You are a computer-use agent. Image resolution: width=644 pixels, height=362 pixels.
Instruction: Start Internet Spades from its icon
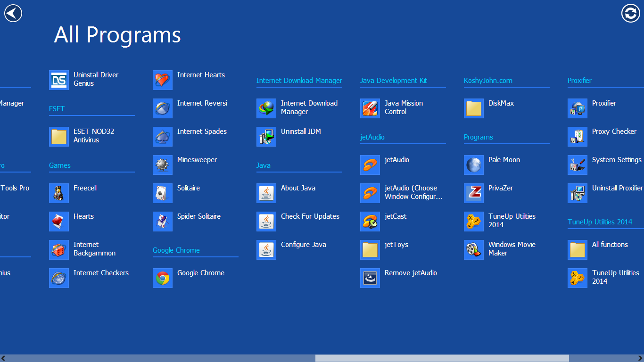point(163,137)
